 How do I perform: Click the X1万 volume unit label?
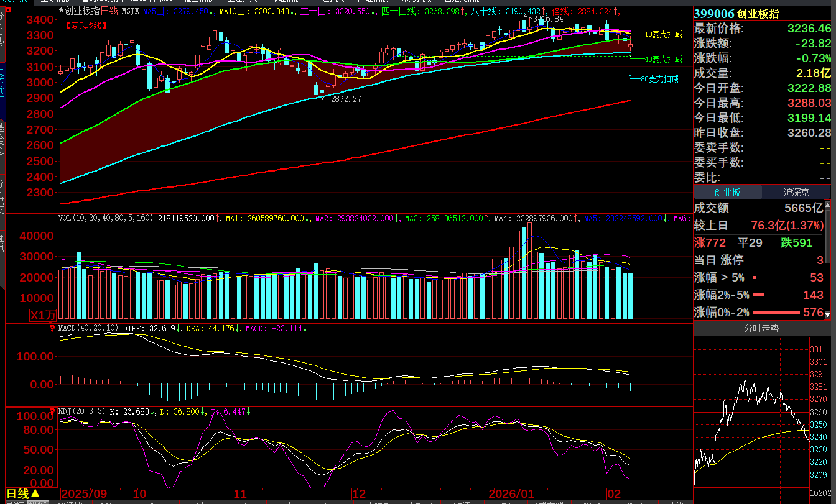click(44, 314)
